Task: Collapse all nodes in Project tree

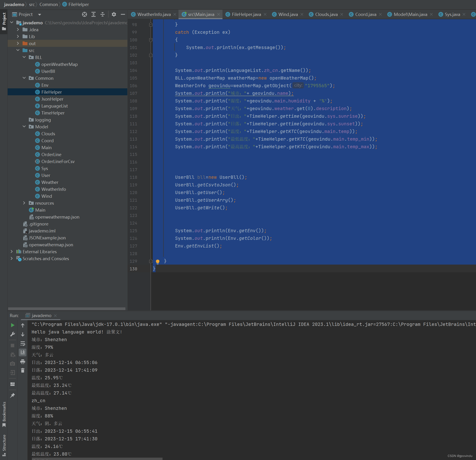Action: pos(103,14)
